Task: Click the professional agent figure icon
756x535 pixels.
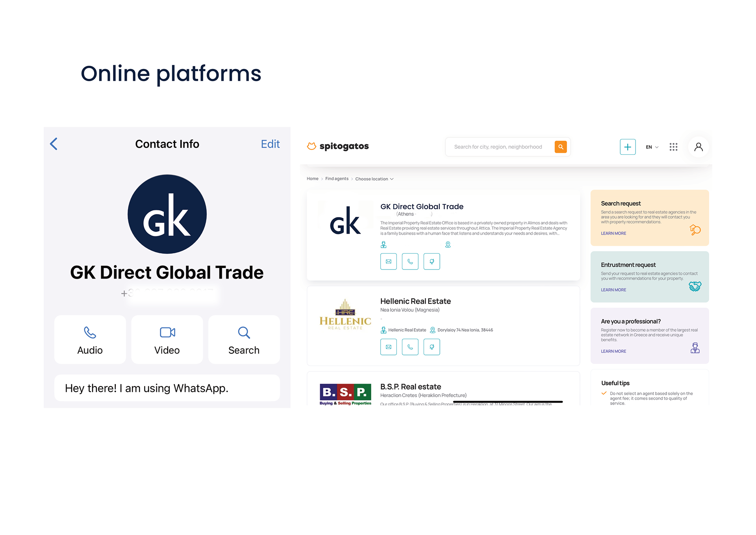Action: pyautogui.click(x=695, y=348)
